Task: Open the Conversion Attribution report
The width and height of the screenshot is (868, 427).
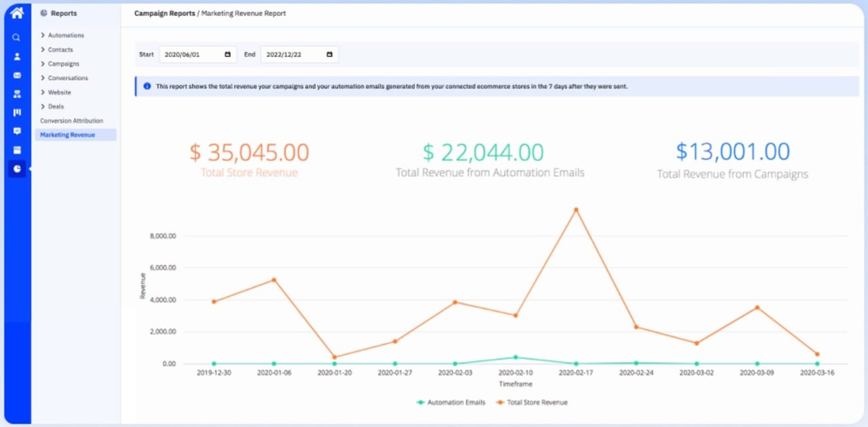Action: (71, 121)
